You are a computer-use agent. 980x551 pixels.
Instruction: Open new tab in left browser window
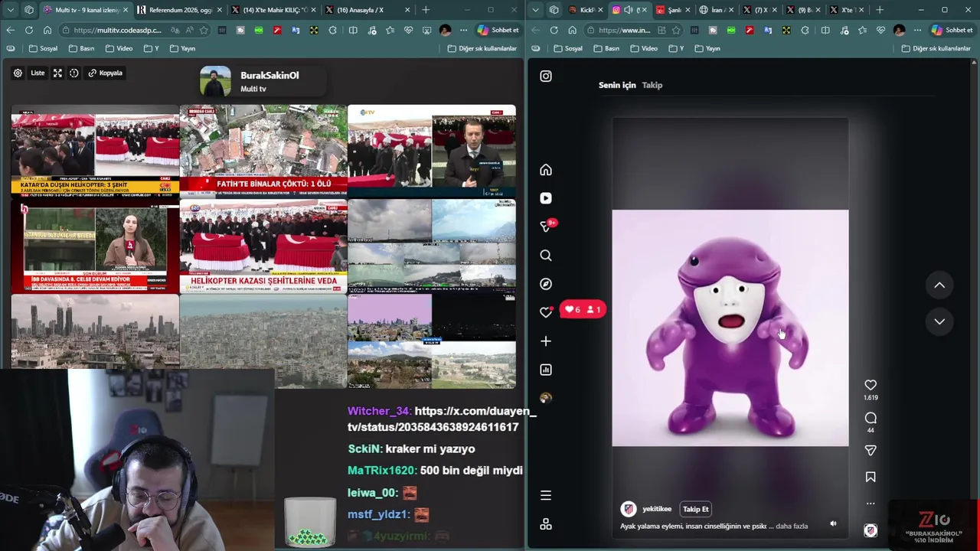pyautogui.click(x=426, y=10)
